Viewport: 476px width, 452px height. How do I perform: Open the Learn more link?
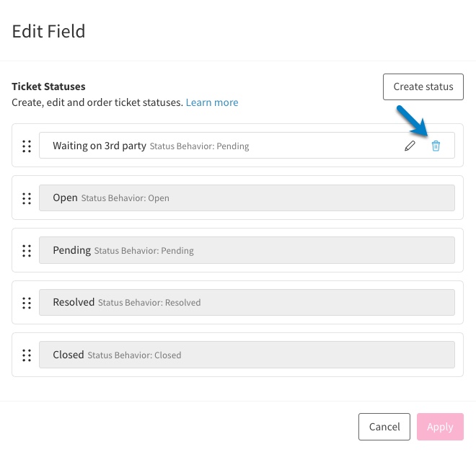click(x=212, y=102)
